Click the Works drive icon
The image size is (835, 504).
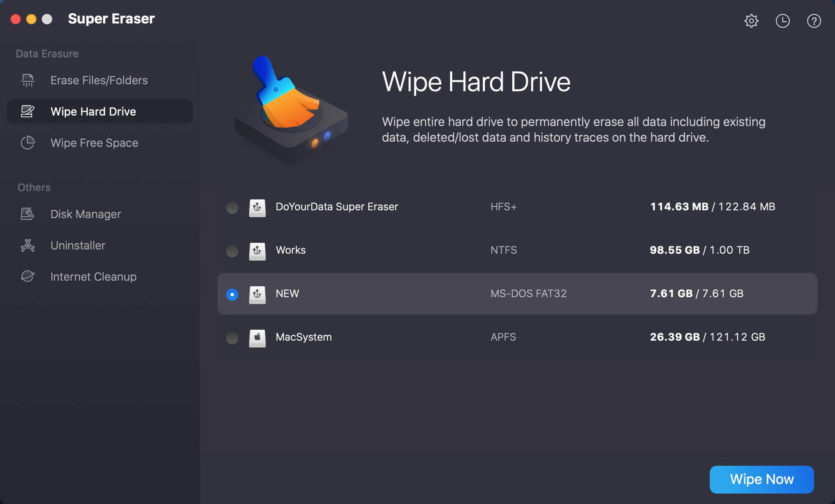pos(257,251)
